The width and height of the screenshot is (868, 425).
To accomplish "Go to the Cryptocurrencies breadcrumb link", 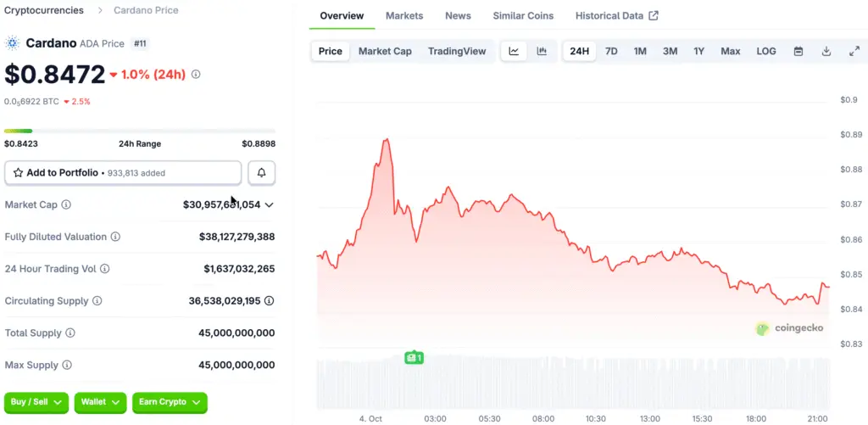I will click(x=44, y=10).
